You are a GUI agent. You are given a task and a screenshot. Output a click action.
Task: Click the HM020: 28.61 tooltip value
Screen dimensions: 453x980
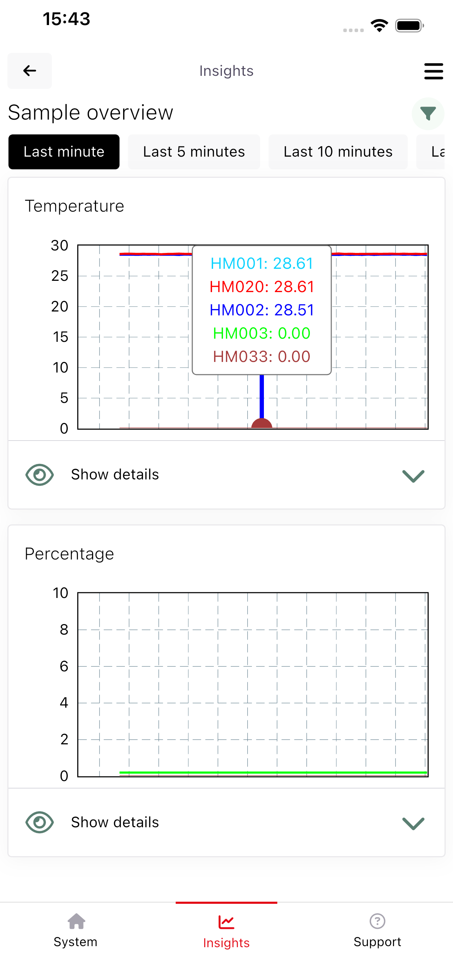point(262,286)
